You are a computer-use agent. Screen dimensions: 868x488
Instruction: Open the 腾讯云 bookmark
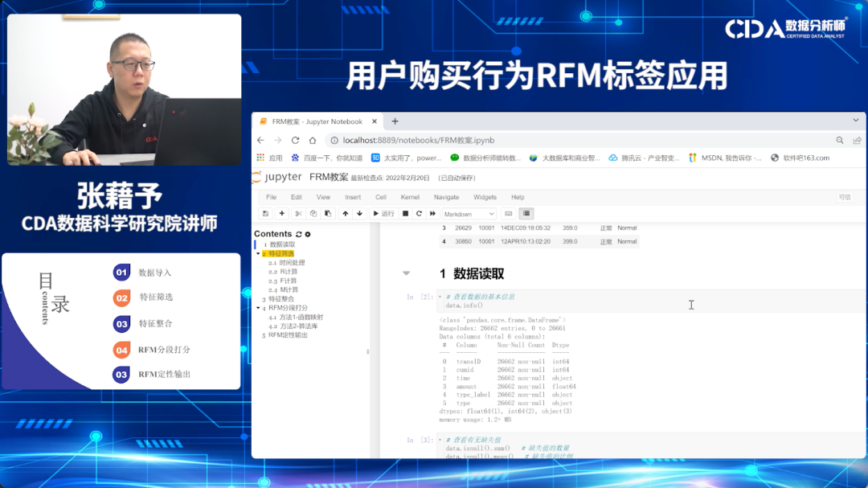click(x=645, y=158)
